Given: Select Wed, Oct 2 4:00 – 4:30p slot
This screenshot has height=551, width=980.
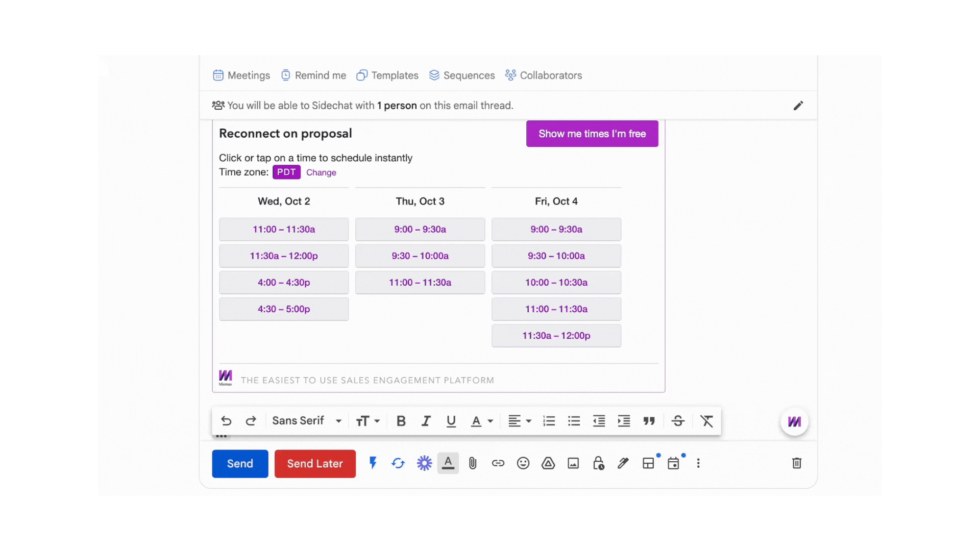Looking at the screenshot, I should point(284,282).
